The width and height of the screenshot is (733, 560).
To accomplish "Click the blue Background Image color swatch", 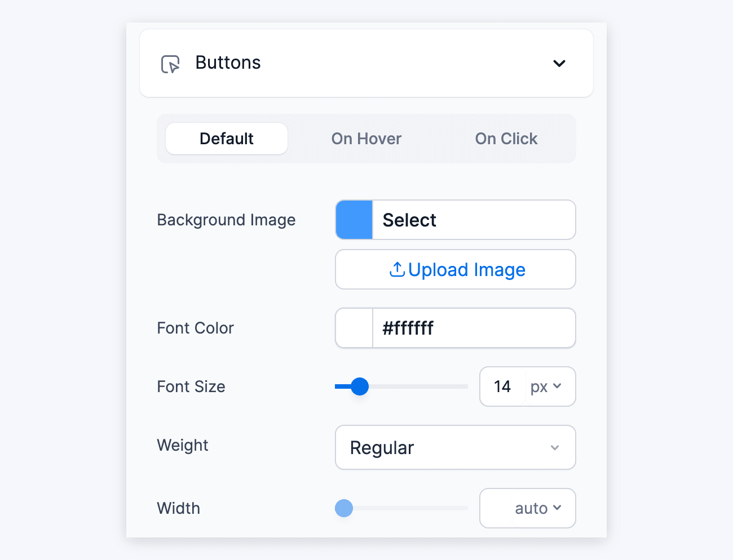I will [x=354, y=220].
